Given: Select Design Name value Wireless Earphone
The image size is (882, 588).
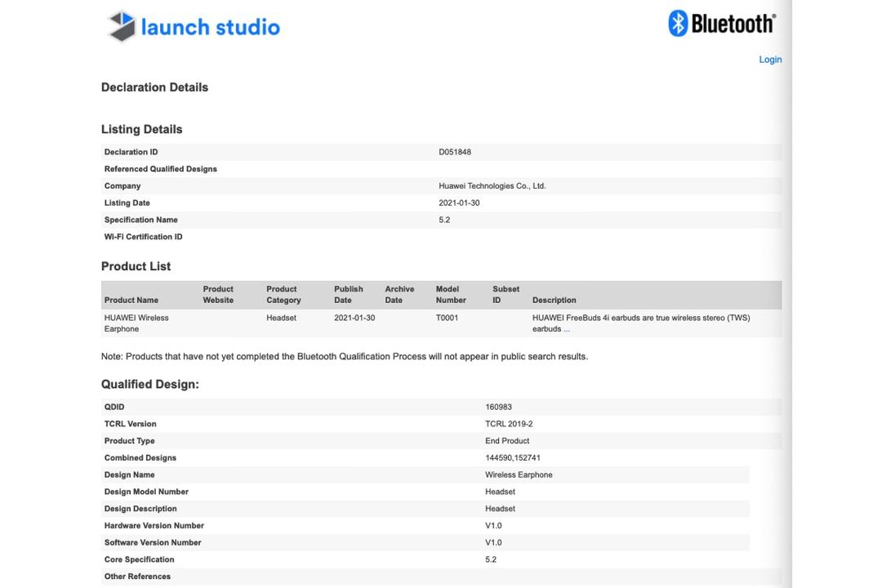Looking at the screenshot, I should tap(519, 474).
